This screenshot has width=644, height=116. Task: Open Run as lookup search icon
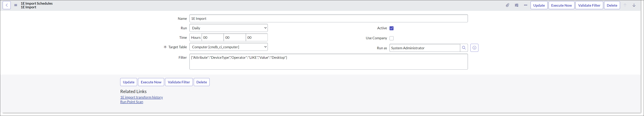click(x=464, y=48)
